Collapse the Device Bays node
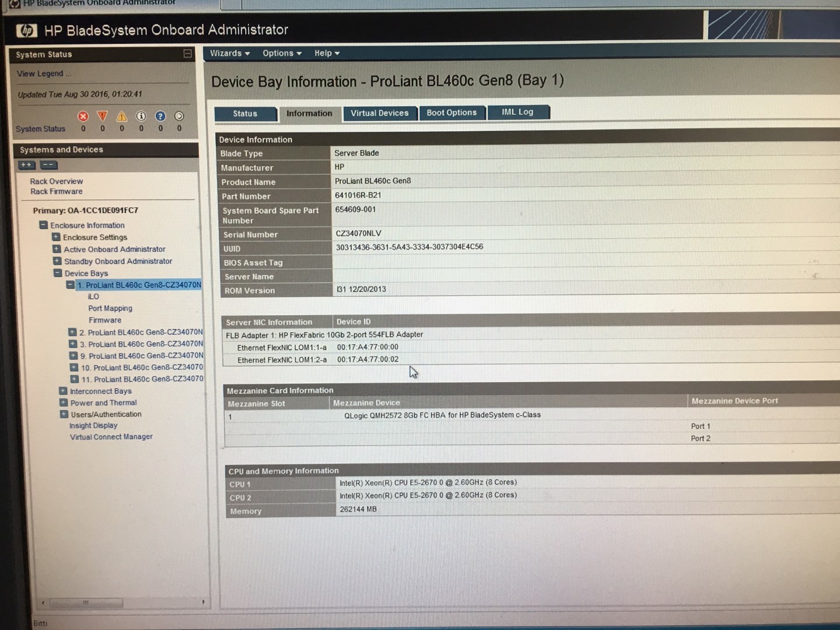Viewport: 840px width, 630px height. 58,272
